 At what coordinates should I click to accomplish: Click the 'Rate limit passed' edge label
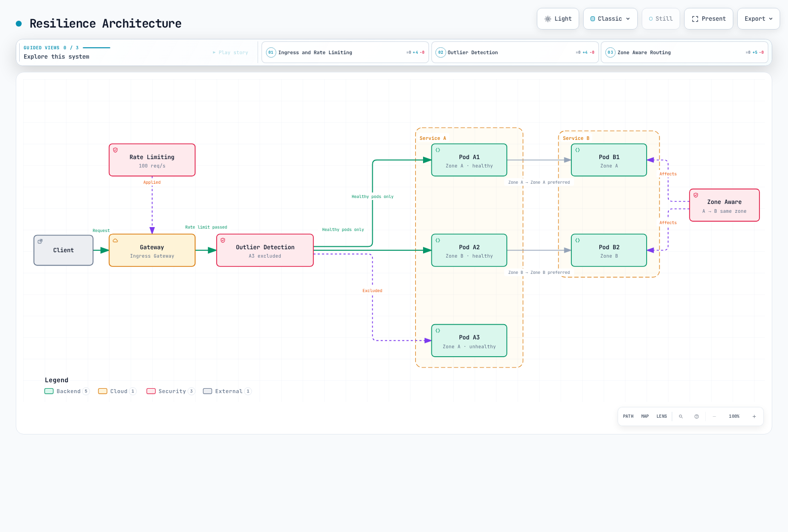click(x=206, y=227)
